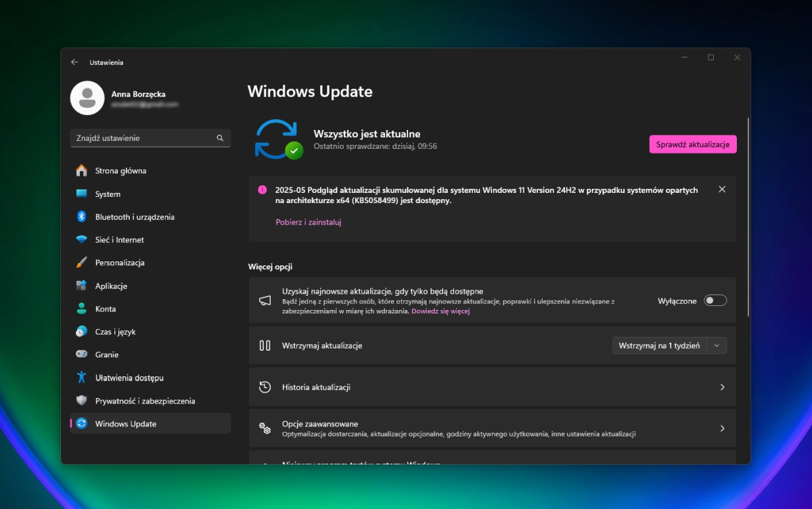Select Granie in the sidebar
The height and width of the screenshot is (509, 812).
(150, 355)
